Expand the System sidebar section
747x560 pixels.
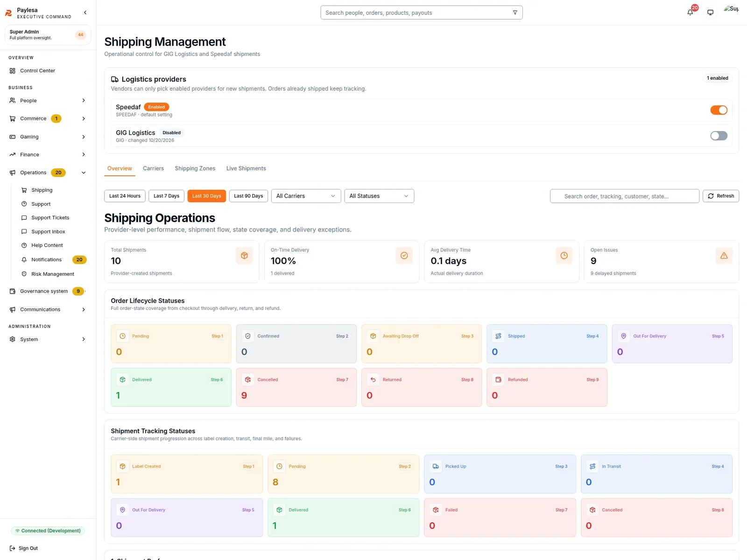48,339
